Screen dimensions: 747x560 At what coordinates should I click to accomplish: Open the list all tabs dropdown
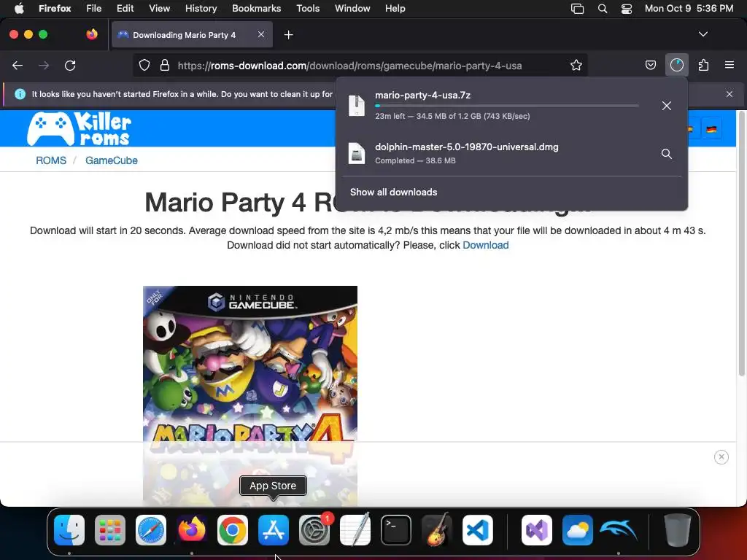pyautogui.click(x=703, y=34)
